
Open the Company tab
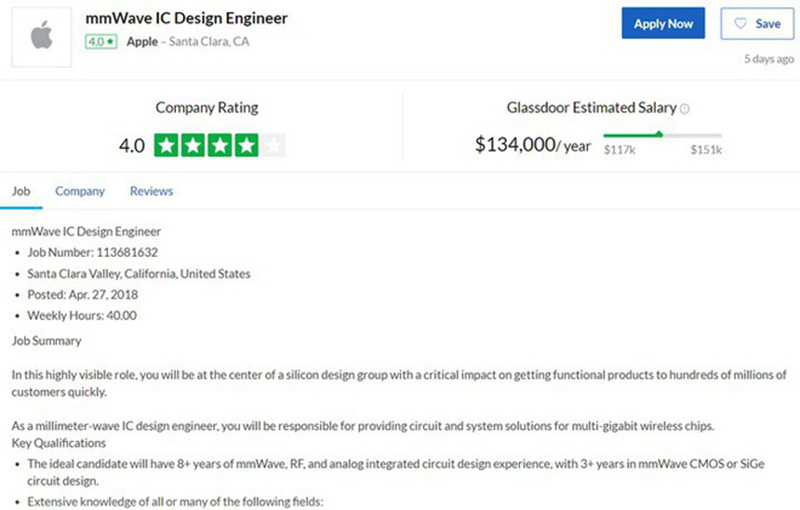pos(80,191)
